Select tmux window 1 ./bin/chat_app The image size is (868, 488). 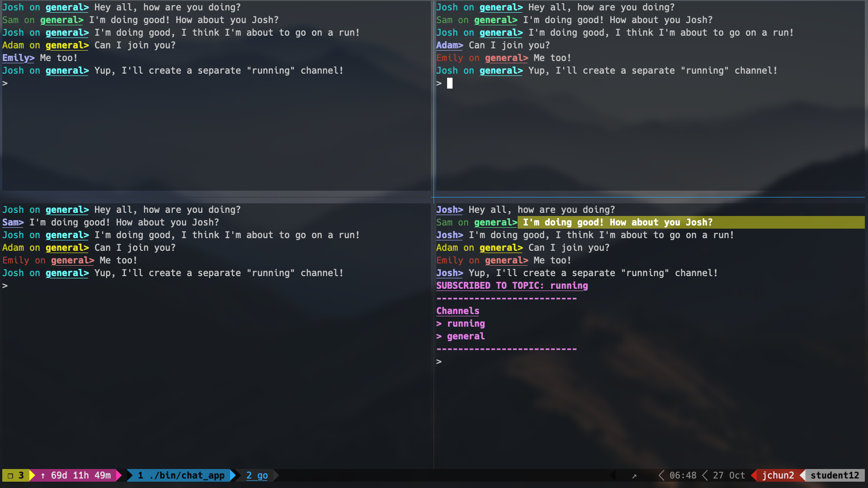tap(181, 475)
